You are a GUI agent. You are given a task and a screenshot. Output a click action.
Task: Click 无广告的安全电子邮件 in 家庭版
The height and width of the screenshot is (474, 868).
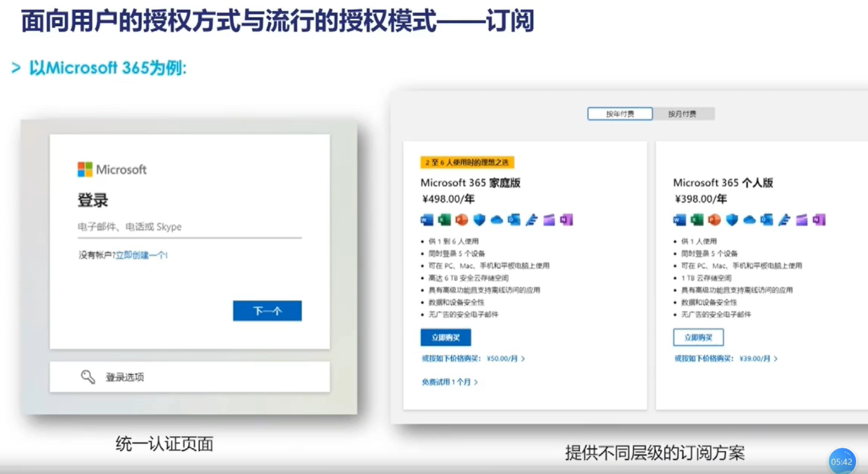[x=464, y=314]
